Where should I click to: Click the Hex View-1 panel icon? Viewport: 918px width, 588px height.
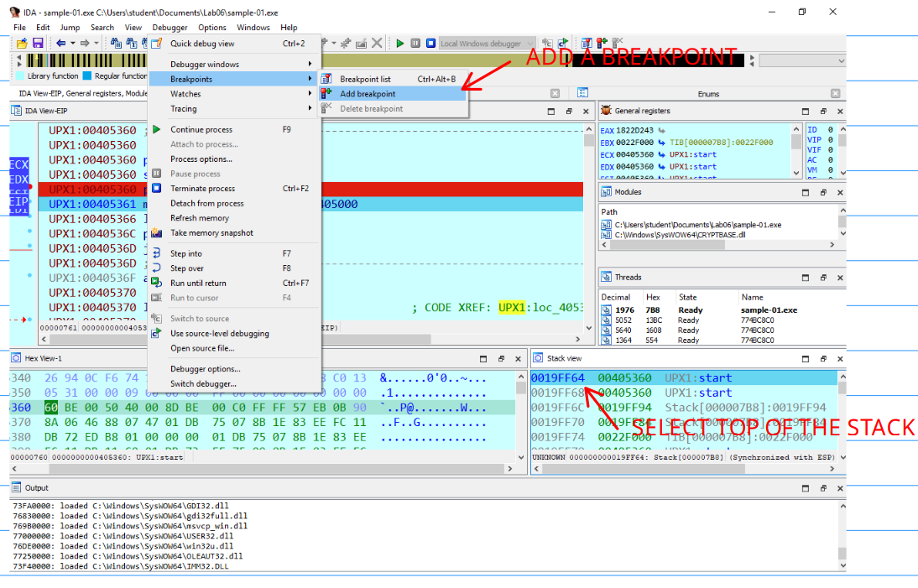17,358
